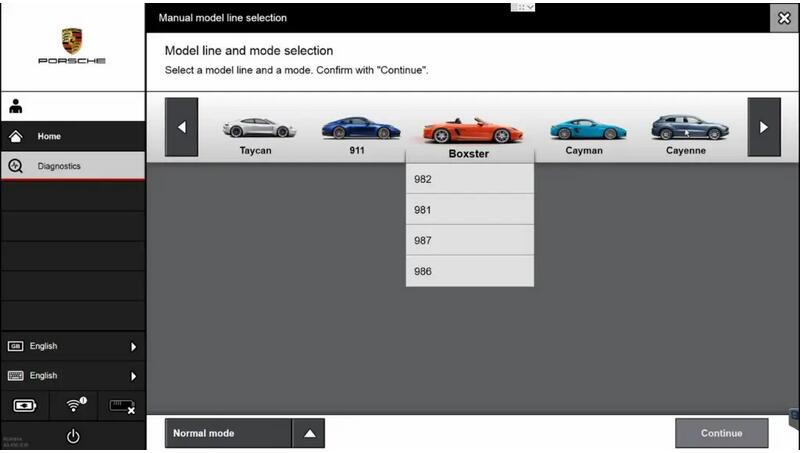The height and width of the screenshot is (453, 806).
Task: Click the GB language flag icon
Action: coord(15,346)
